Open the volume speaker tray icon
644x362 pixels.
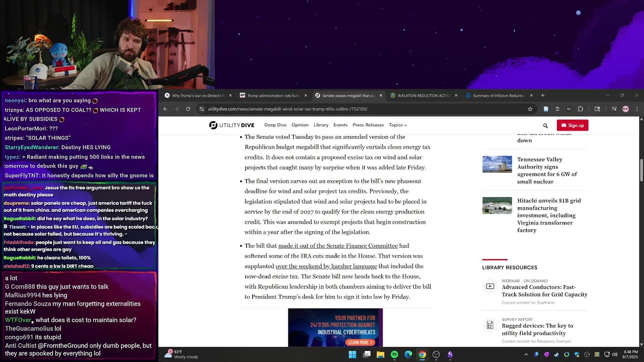(x=615, y=354)
